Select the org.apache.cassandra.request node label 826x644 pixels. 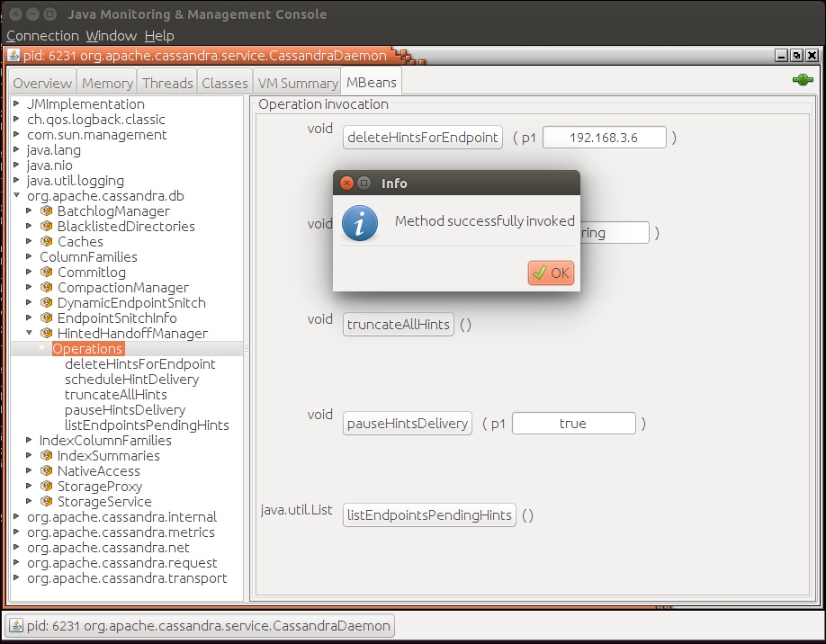coord(121,562)
